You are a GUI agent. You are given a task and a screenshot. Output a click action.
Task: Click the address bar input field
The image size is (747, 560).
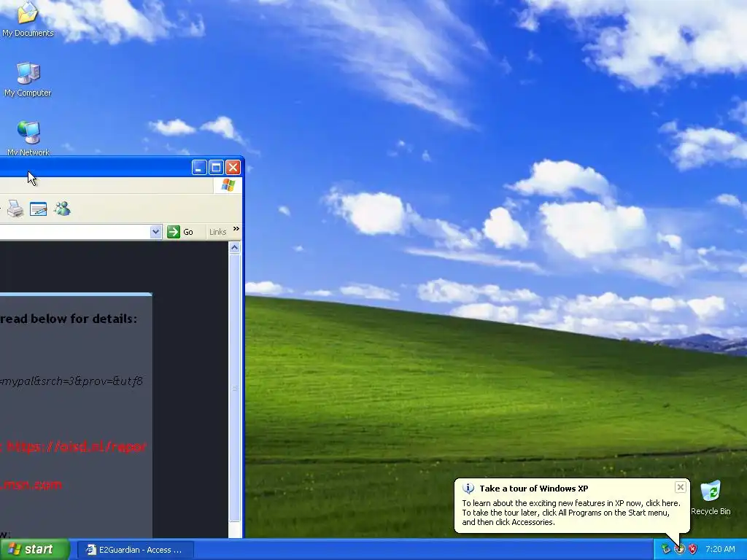[75, 232]
